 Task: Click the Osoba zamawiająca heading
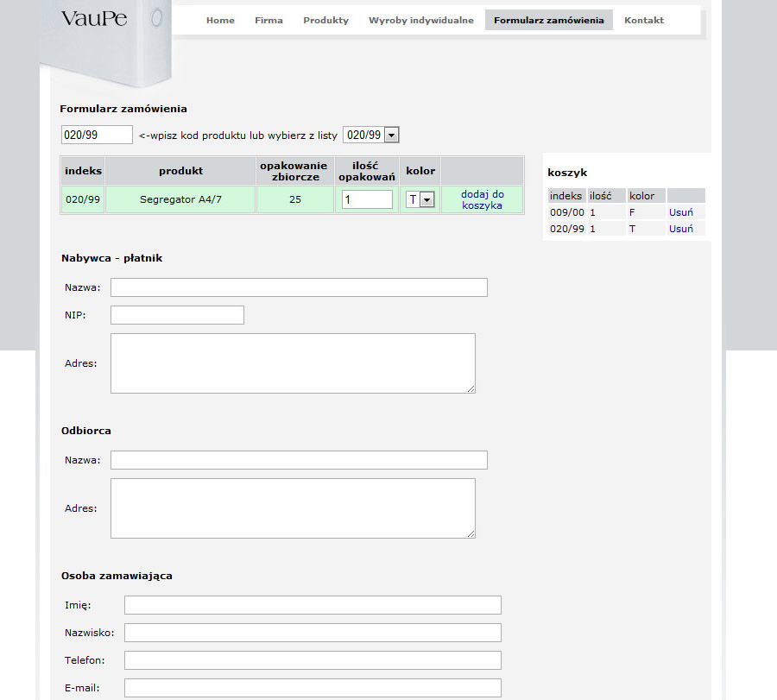click(x=117, y=577)
